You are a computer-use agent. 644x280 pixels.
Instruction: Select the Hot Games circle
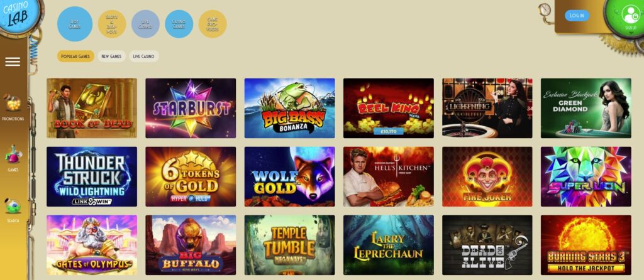pos(75,24)
